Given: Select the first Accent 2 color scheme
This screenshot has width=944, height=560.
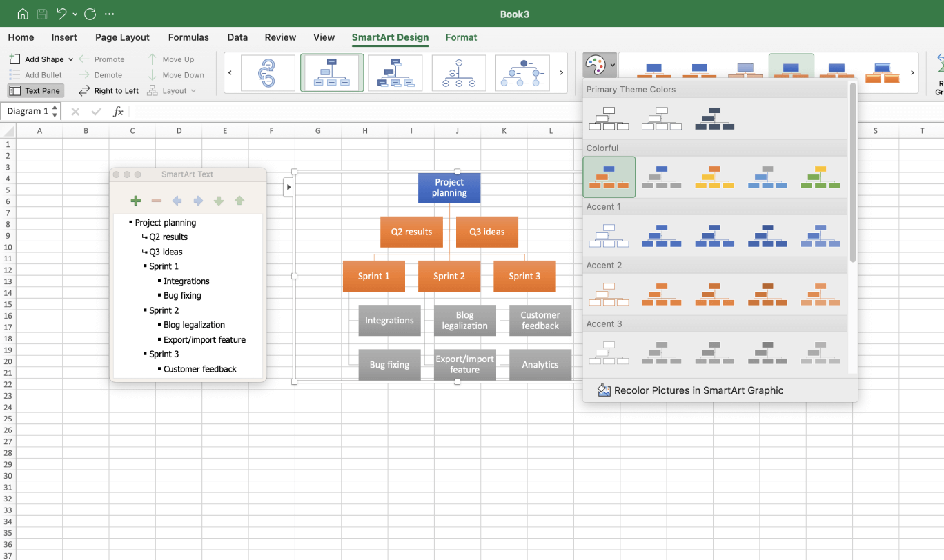Looking at the screenshot, I should click(609, 294).
